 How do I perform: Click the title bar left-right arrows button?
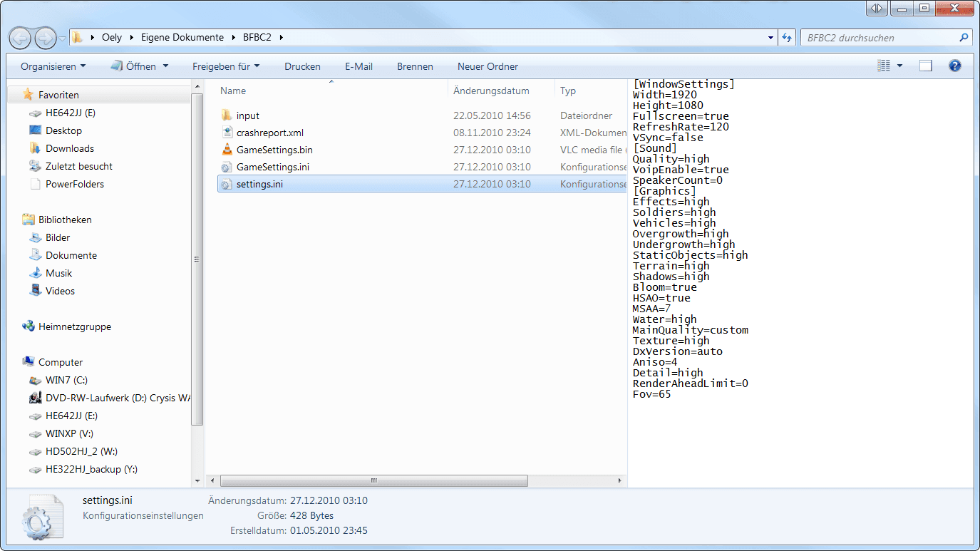coord(876,9)
